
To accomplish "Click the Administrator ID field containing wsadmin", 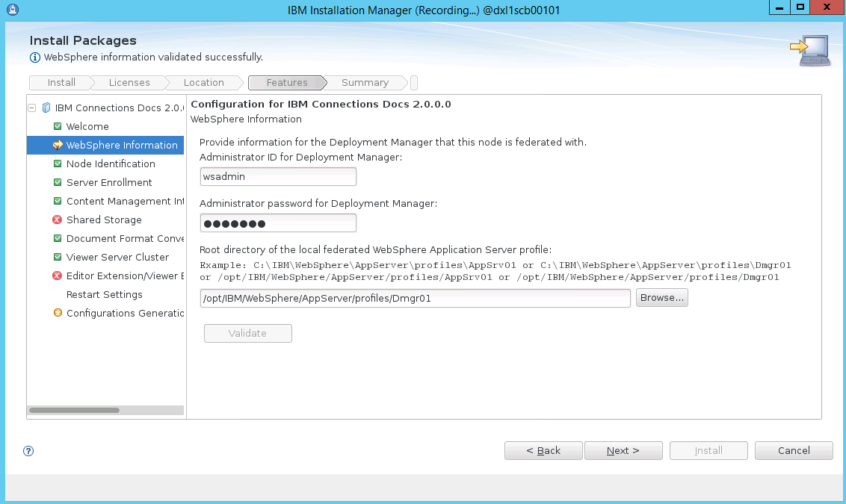I will 278,176.
